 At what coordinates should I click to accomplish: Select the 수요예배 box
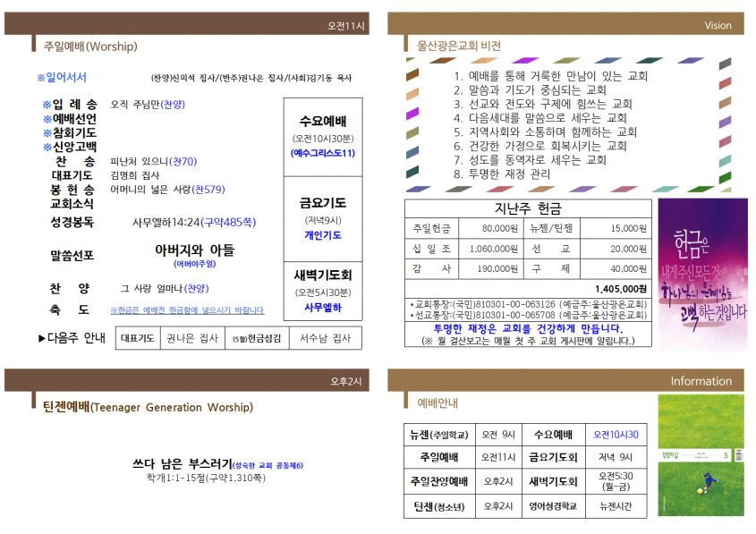pos(323,138)
